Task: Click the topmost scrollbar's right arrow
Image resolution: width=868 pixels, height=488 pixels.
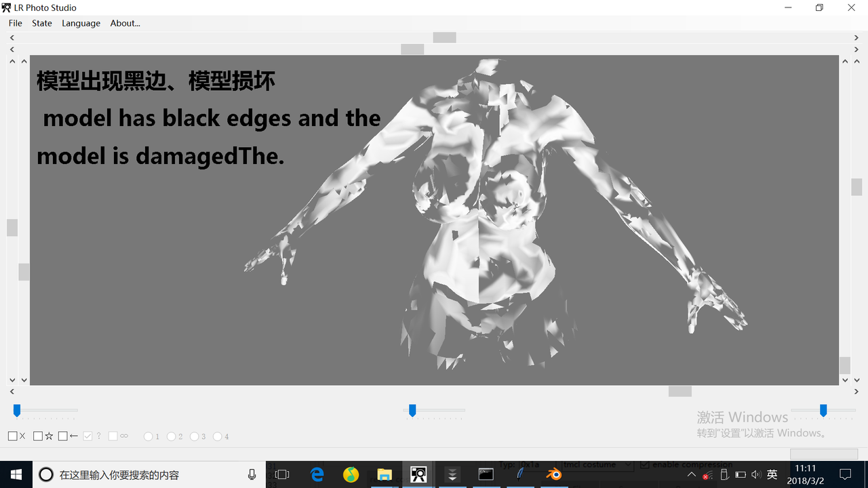Action: pyautogui.click(x=856, y=37)
